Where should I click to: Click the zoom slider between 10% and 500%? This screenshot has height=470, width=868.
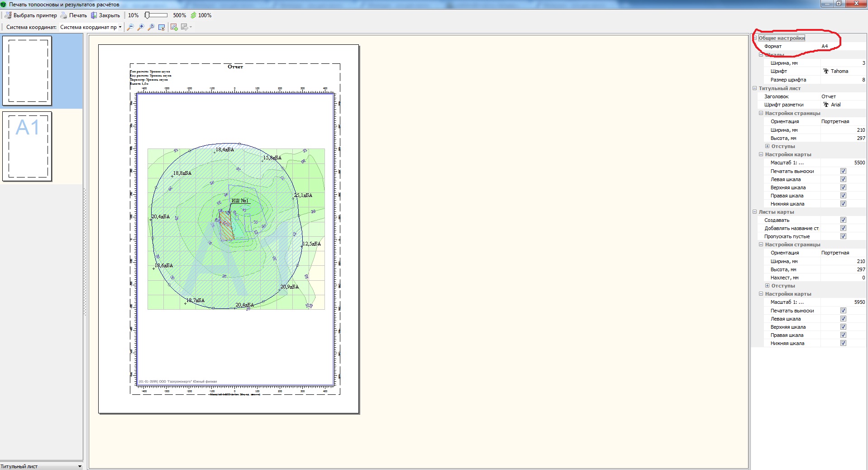[156, 15]
